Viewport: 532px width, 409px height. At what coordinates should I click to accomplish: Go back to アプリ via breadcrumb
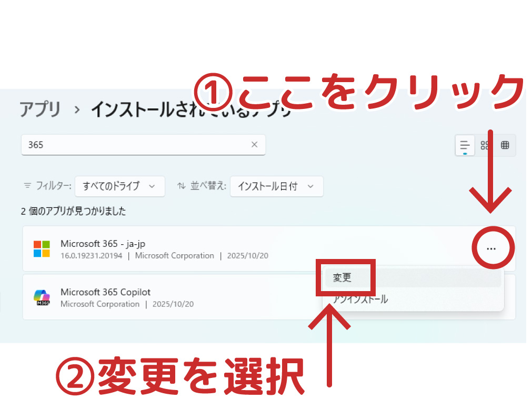40,109
